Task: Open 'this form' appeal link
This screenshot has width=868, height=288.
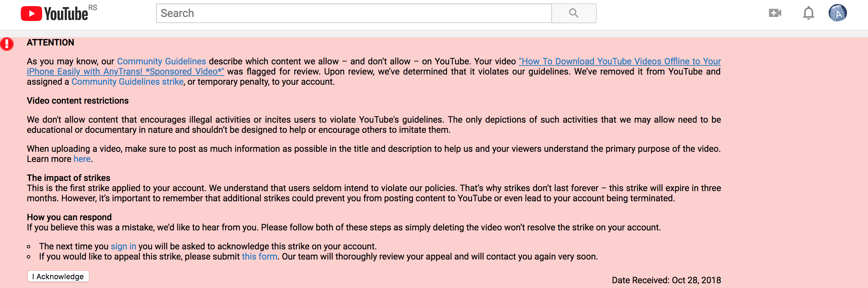Action: (x=260, y=256)
